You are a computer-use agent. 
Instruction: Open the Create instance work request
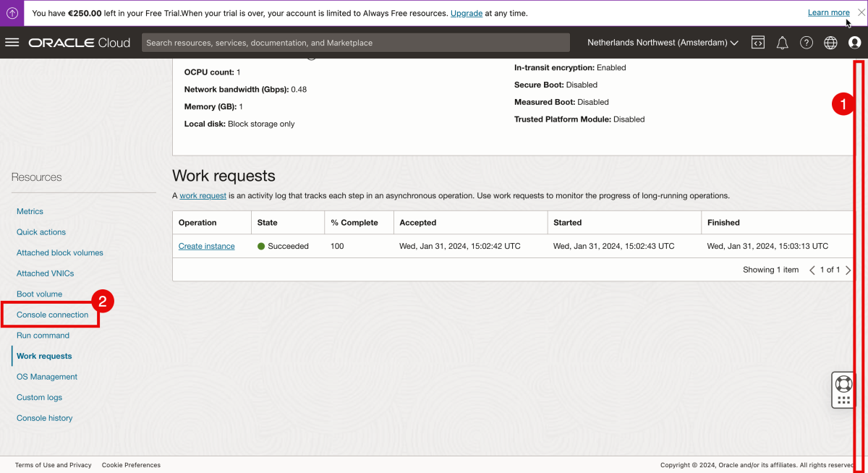pyautogui.click(x=206, y=246)
